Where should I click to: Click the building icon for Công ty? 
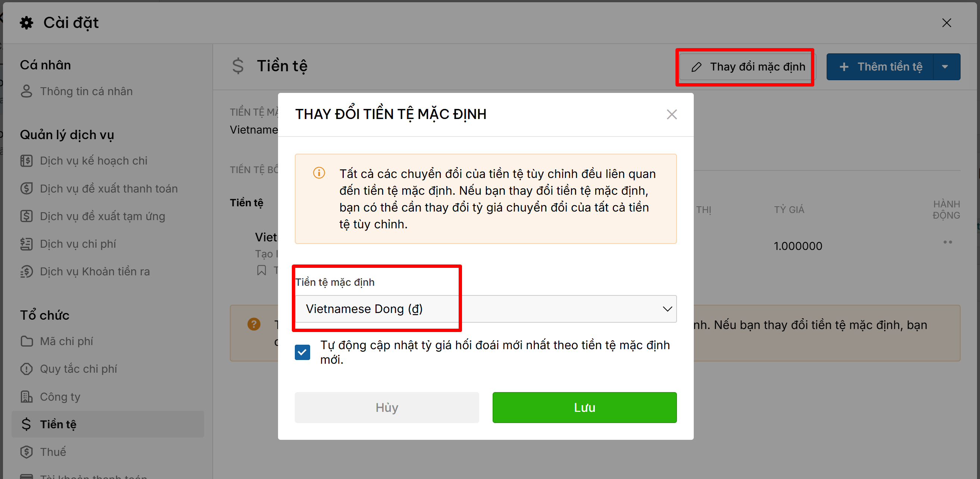point(26,397)
